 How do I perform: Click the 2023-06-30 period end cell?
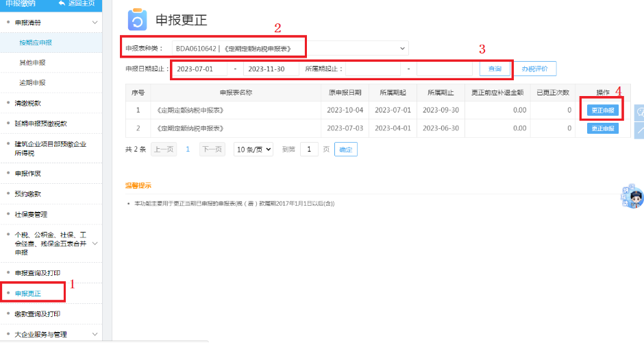[441, 128]
